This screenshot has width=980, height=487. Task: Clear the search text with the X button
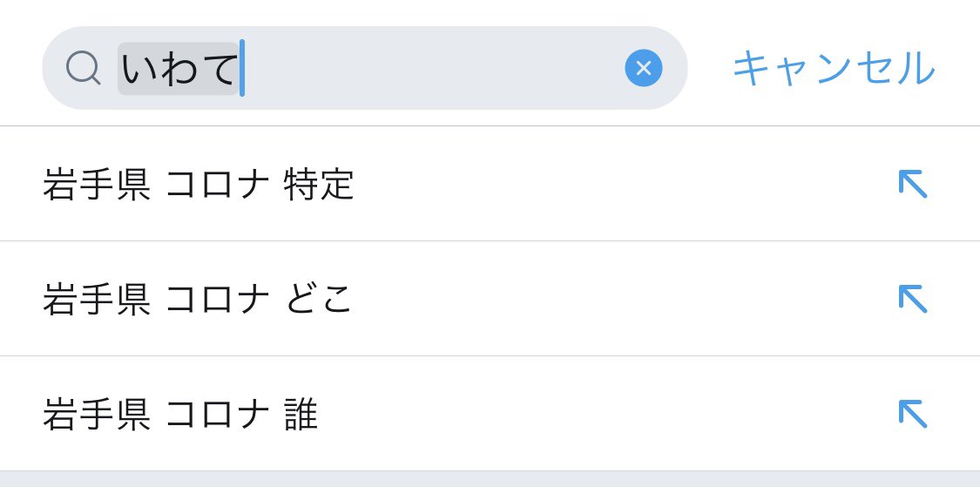tap(643, 67)
